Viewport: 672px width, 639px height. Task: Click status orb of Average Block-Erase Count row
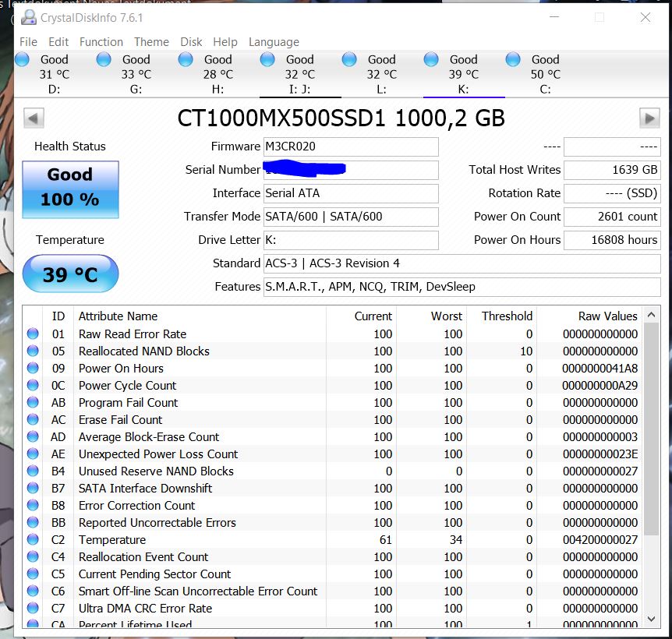33,436
